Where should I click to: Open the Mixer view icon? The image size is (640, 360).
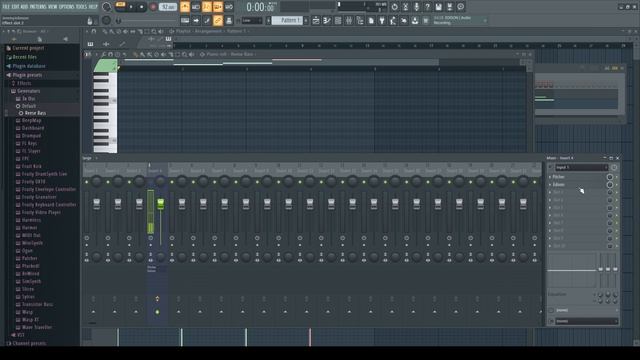tap(349, 20)
